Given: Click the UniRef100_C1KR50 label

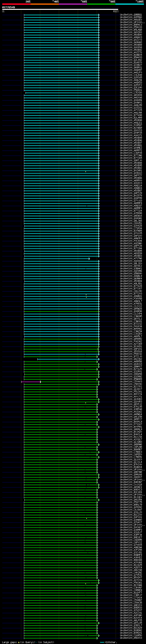Looking at the screenshot, I should (131, 636).
